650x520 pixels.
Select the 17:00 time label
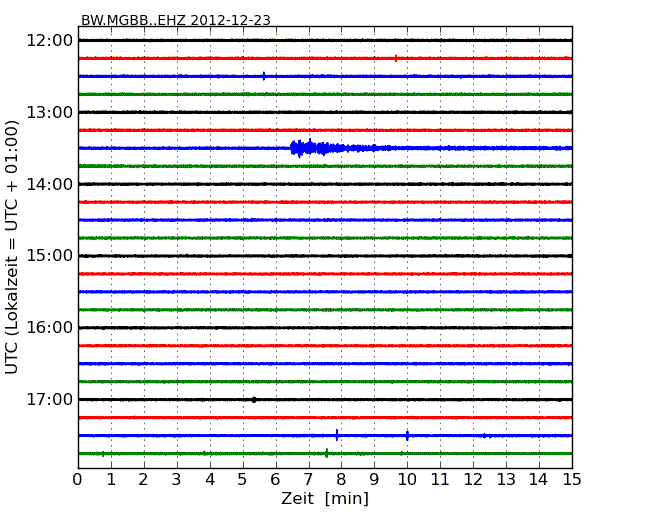point(49,399)
